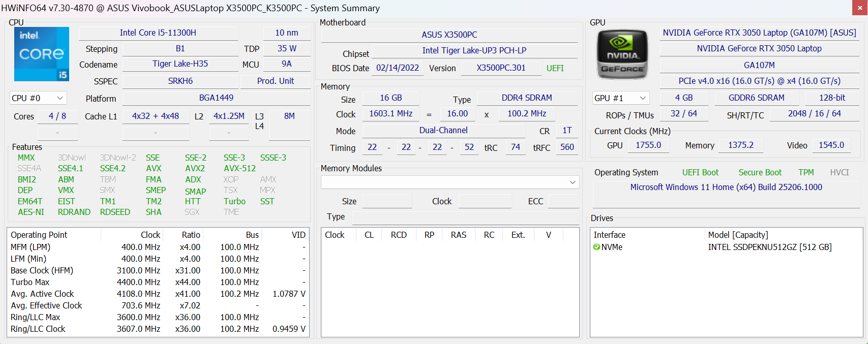Click the NVIDIA GeForce logo
The image size is (868, 344).
point(622,54)
